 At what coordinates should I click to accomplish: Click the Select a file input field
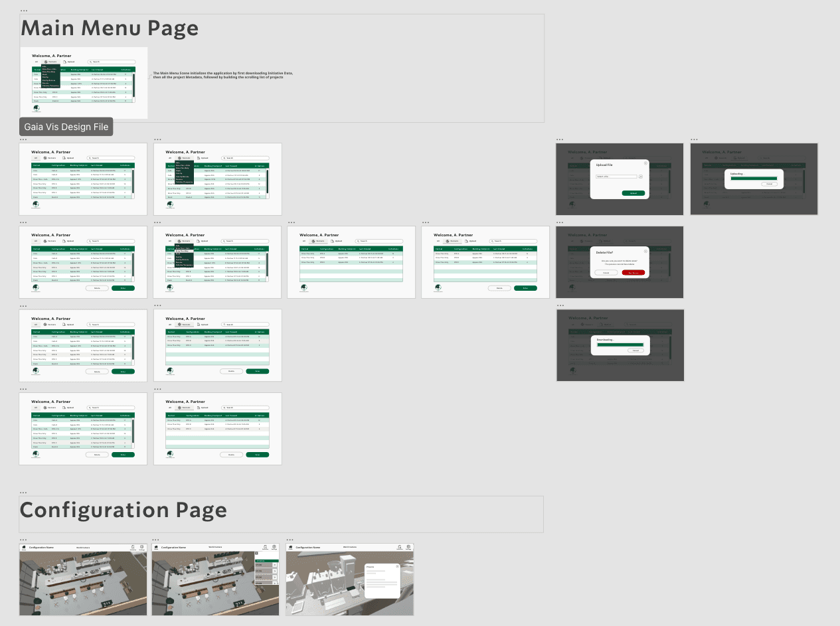616,177
